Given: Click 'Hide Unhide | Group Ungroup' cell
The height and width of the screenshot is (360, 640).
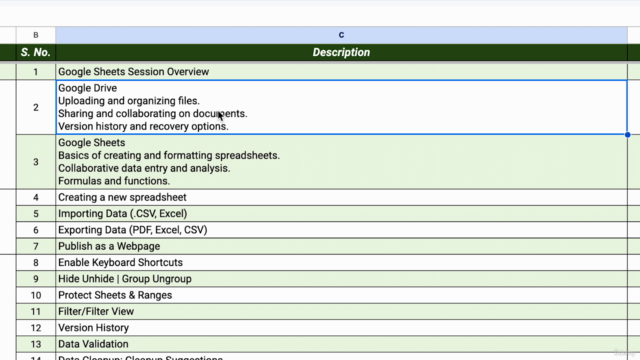Looking at the screenshot, I should [341, 279].
